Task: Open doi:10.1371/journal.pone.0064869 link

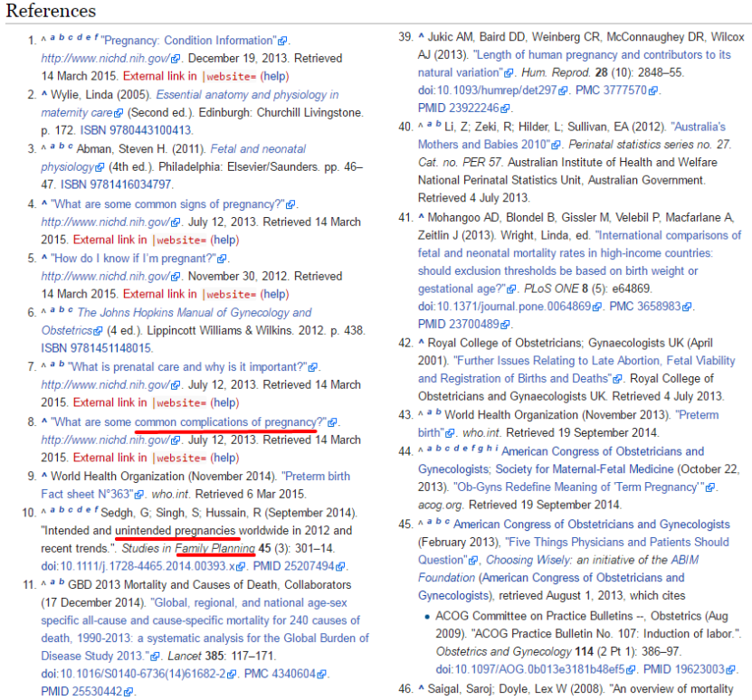Action: click(x=504, y=307)
